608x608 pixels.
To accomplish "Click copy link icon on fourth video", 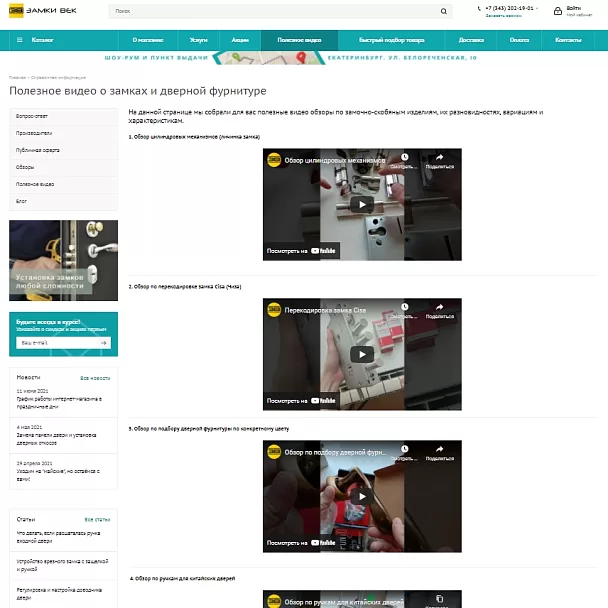I will [x=439, y=599].
